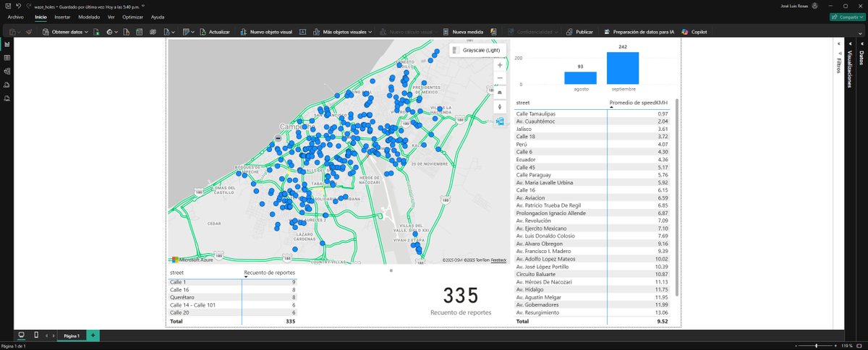The image size is (868, 350).
Task: Select the Ayuda ribbon tab
Action: coord(158,17)
